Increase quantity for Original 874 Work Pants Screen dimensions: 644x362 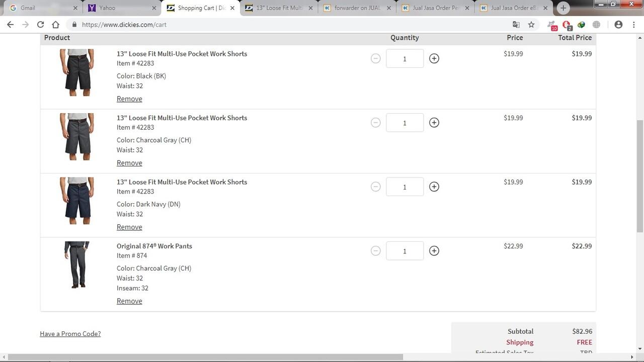[x=434, y=251]
